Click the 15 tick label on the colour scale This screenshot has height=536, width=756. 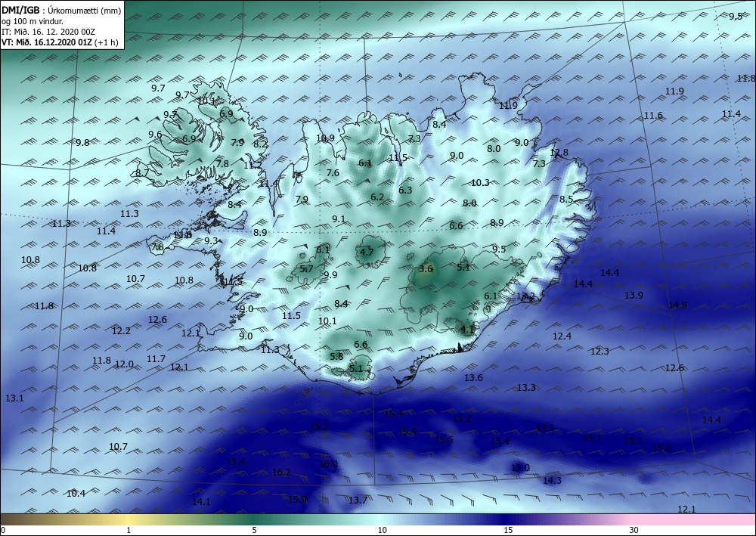(508, 530)
